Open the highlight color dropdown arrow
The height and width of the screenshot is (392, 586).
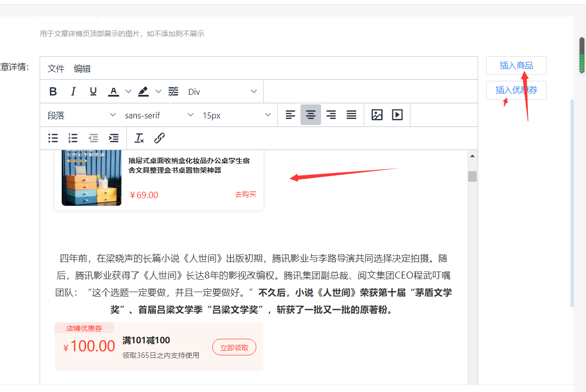[159, 92]
